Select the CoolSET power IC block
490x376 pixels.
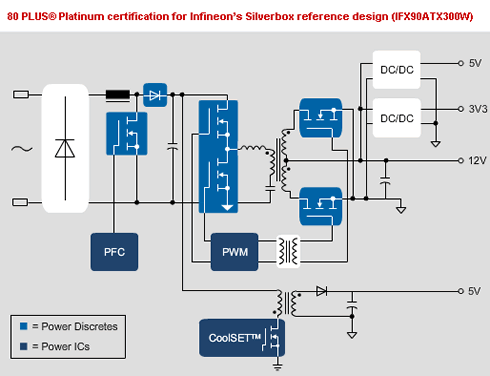point(242,338)
